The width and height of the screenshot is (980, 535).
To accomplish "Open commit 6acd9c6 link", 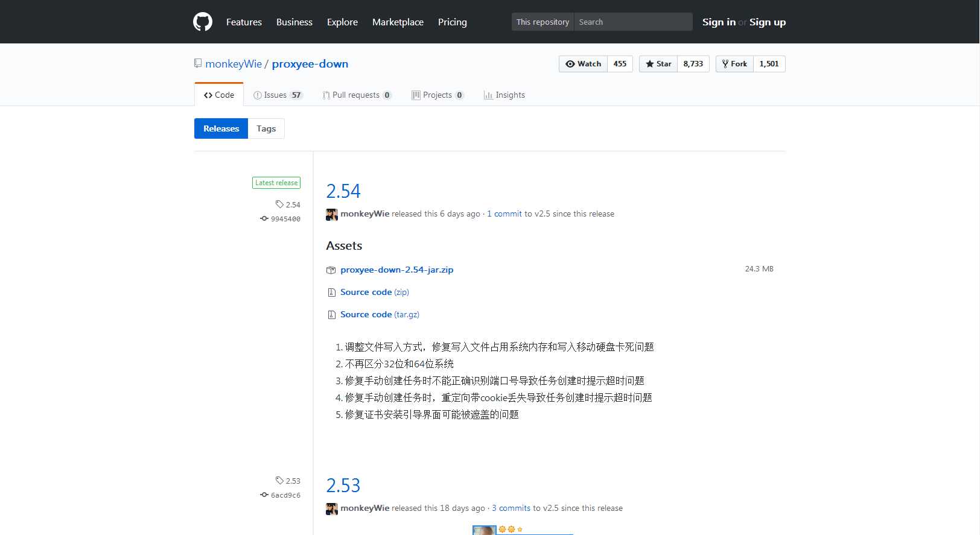I will coord(280,495).
